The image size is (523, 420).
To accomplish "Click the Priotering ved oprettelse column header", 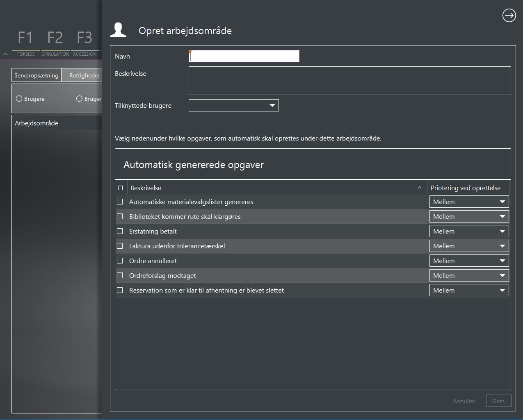I will 466,188.
